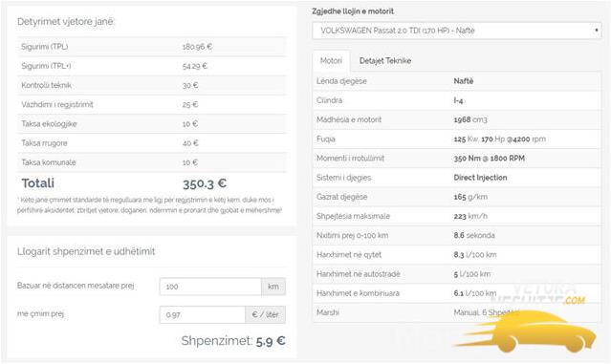
Task: Click the € / liter unit label
Action: point(266,314)
